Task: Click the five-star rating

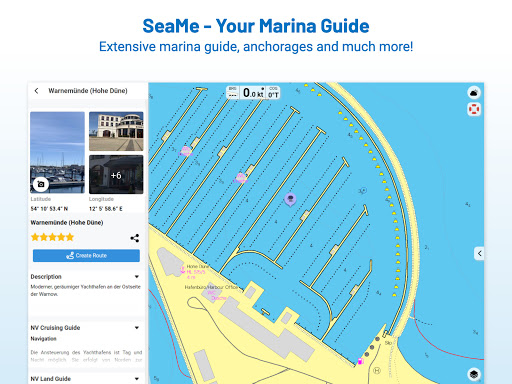Action: pos(52,237)
